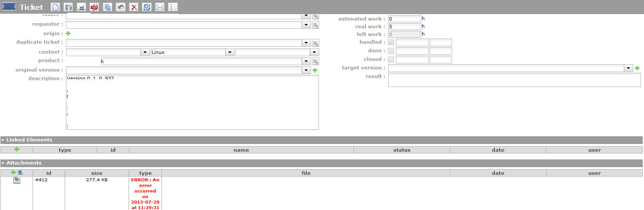This screenshot has height=210, width=644.
Task: Click the handled time field
Action: (441, 42)
